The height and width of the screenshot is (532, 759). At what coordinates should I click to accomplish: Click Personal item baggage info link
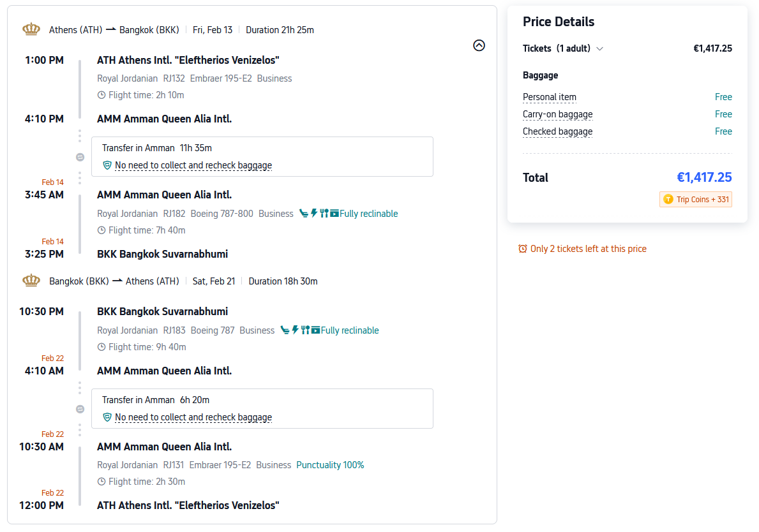[549, 97]
